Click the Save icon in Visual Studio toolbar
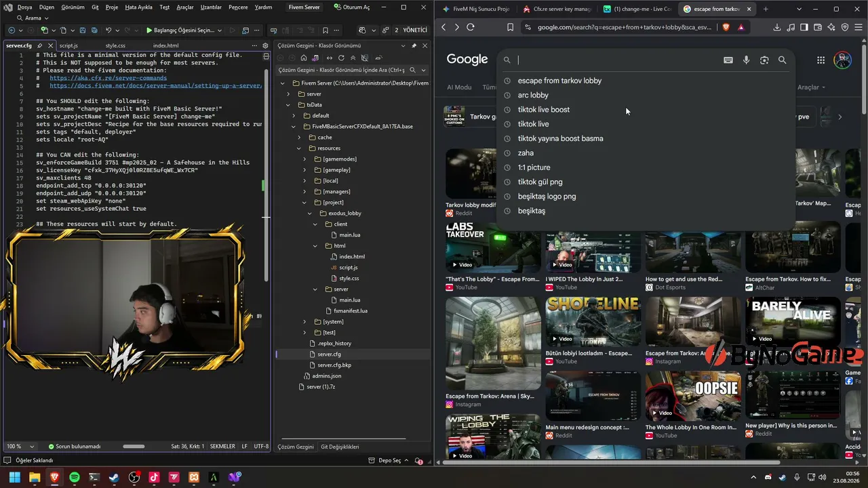 83,30
